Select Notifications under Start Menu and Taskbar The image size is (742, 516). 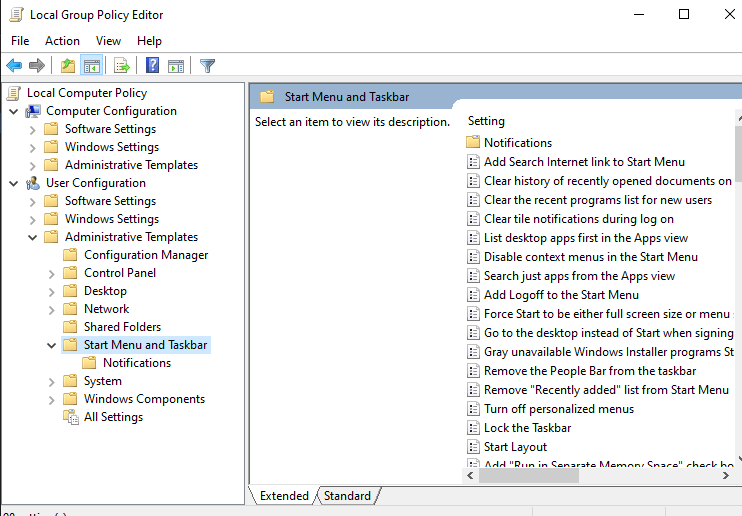point(137,363)
